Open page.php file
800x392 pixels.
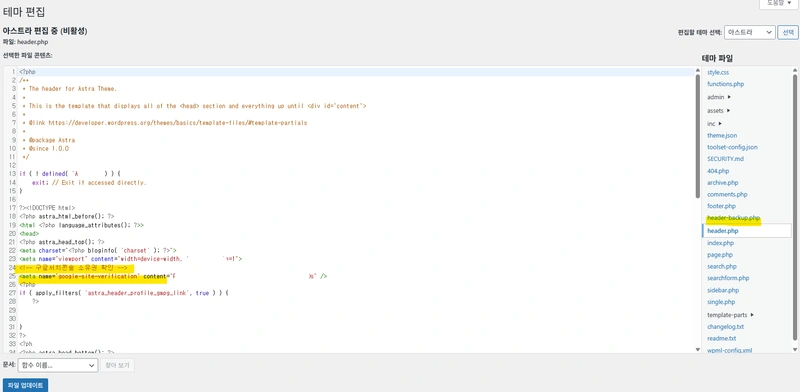720,255
